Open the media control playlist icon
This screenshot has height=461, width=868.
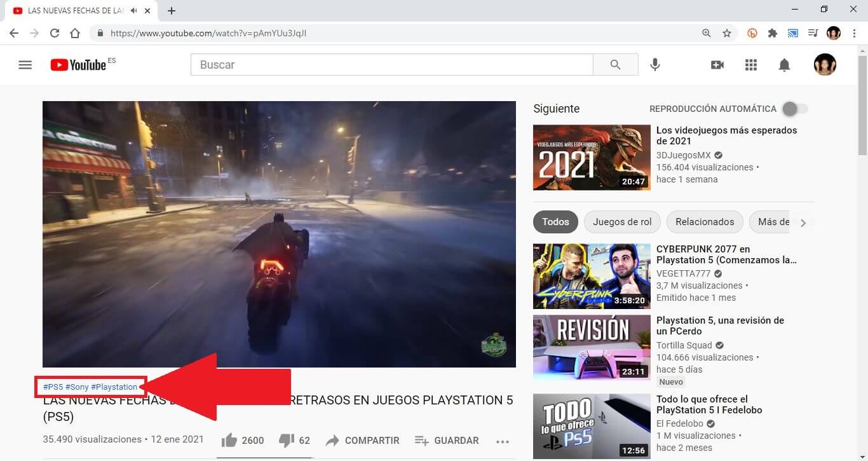[813, 33]
